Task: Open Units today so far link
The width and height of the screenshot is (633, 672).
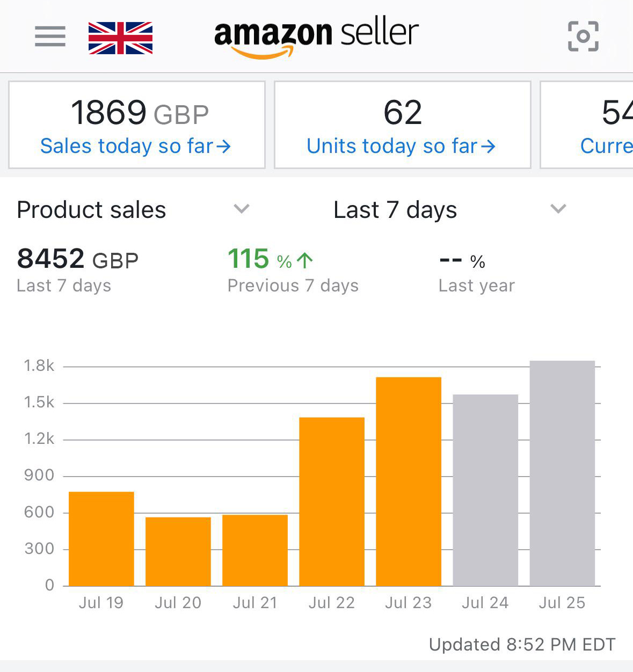Action: 401,146
